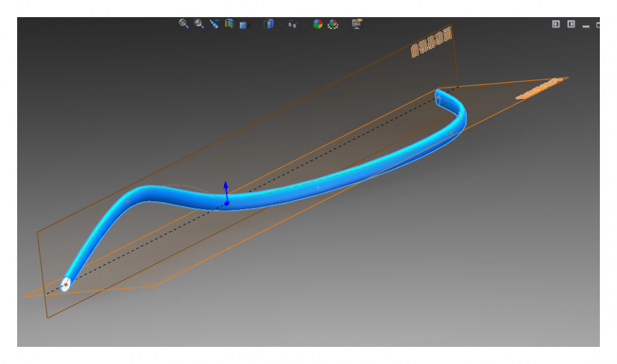Click the Zoom to Fit magnifier icon

pyautogui.click(x=183, y=23)
